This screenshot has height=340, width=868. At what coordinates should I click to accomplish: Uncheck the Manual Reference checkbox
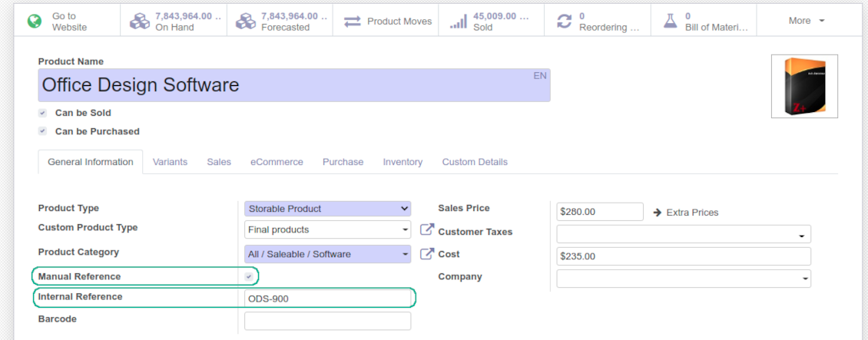pos(249,276)
